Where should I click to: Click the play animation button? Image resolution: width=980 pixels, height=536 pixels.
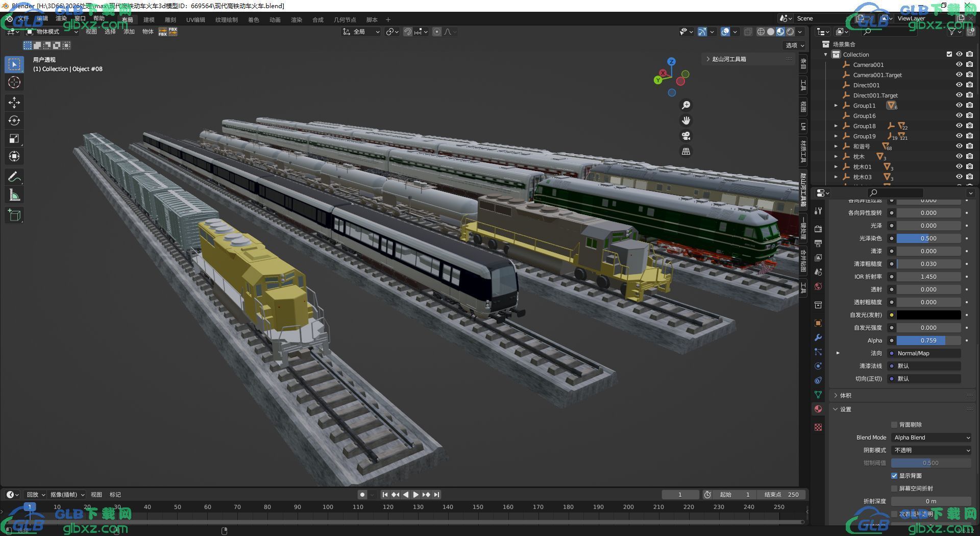point(416,495)
